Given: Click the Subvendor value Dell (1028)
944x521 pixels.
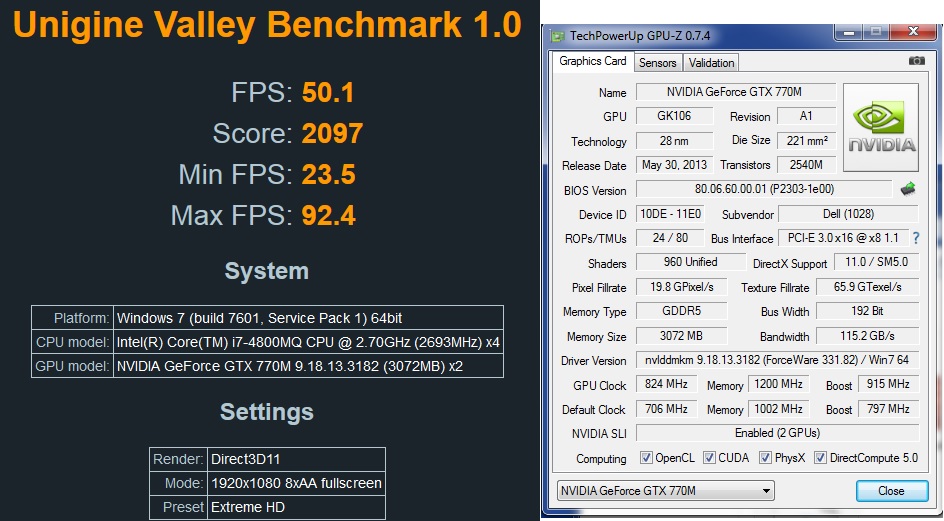Looking at the screenshot, I should 848,214.
